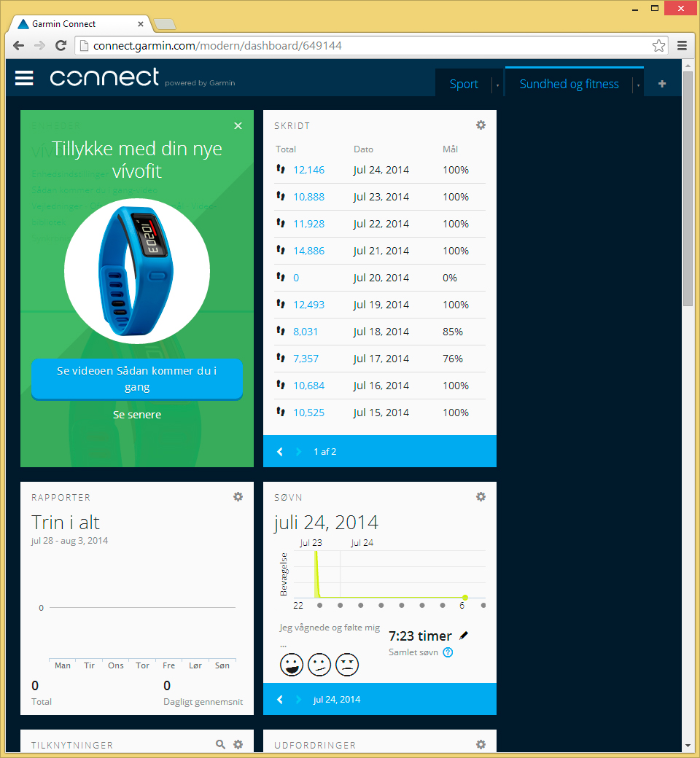Click the sleep chart end point marker
This screenshot has width=700, height=758.
(x=465, y=598)
